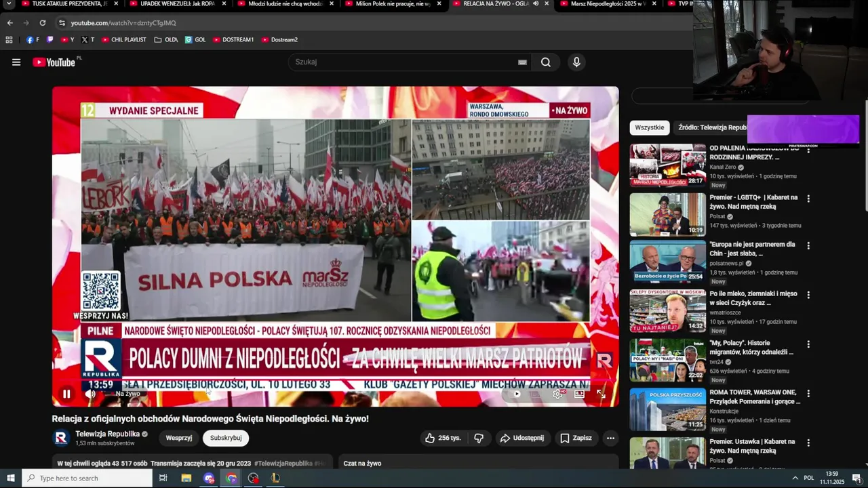This screenshot has height=488, width=868.
Task: Open the Po ile mleko, ziemniaki video title
Action: click(753, 298)
